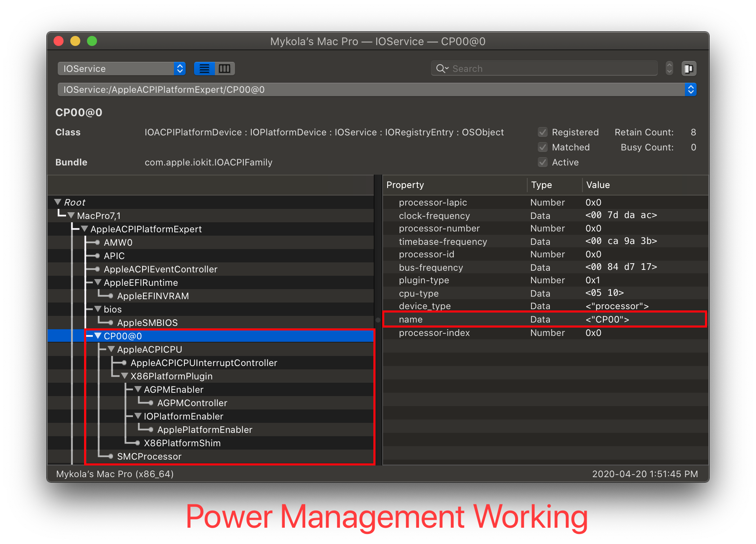Click the search results stepper arrows
756x544 pixels.
(669, 69)
